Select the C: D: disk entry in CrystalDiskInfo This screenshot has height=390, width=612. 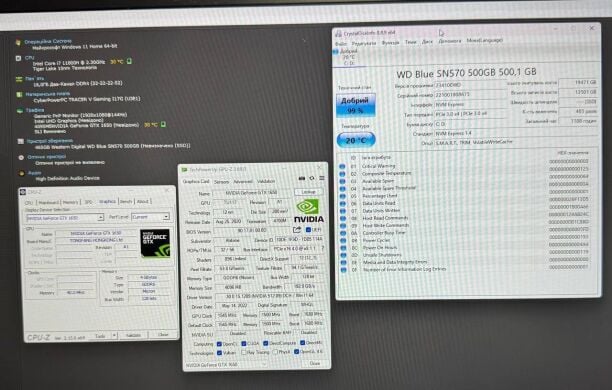pyautogui.click(x=349, y=57)
